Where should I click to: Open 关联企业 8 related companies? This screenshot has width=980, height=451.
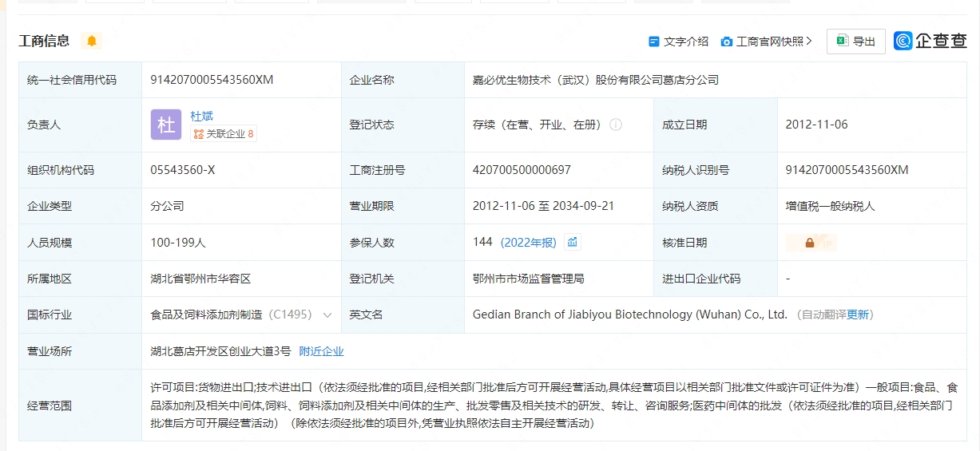coord(224,134)
